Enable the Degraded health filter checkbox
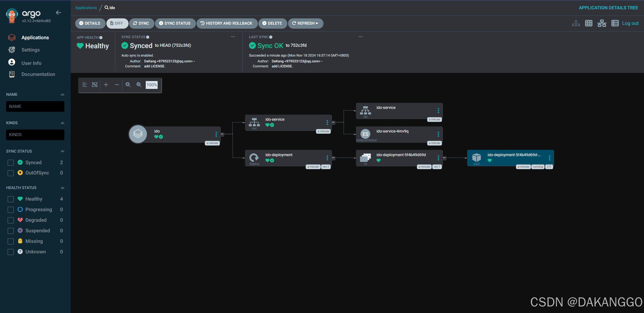644x313 pixels. [11, 220]
